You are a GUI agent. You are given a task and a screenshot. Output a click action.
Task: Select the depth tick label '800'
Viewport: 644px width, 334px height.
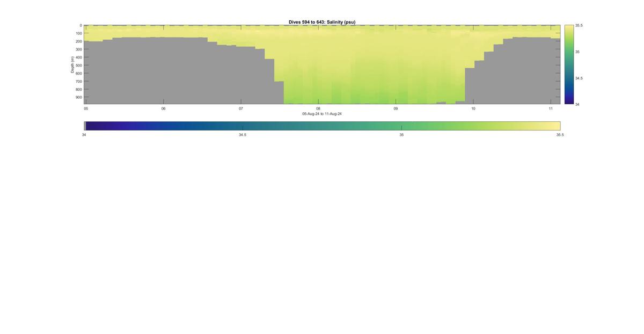(x=78, y=89)
